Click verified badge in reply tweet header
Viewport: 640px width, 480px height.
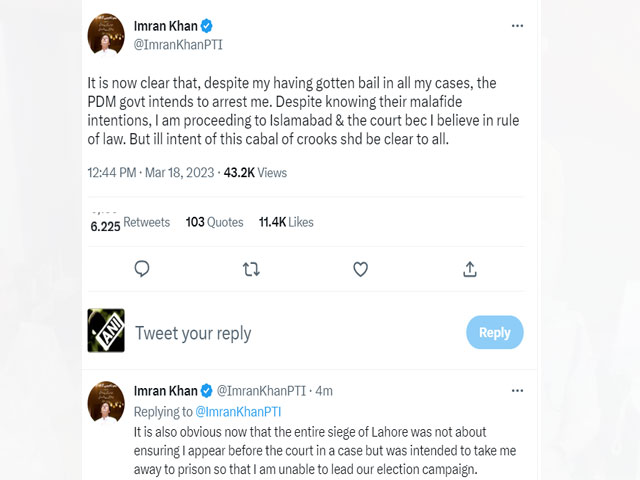(x=206, y=390)
